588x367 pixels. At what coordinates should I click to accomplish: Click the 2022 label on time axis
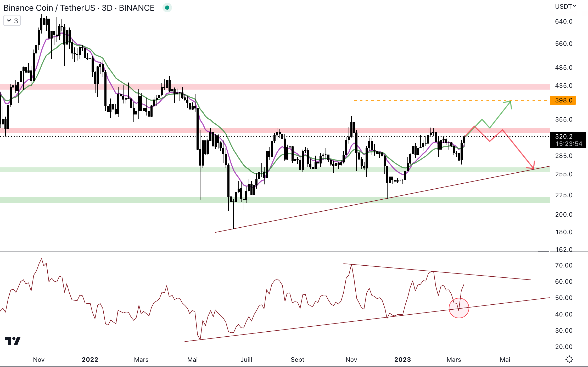[x=90, y=360]
